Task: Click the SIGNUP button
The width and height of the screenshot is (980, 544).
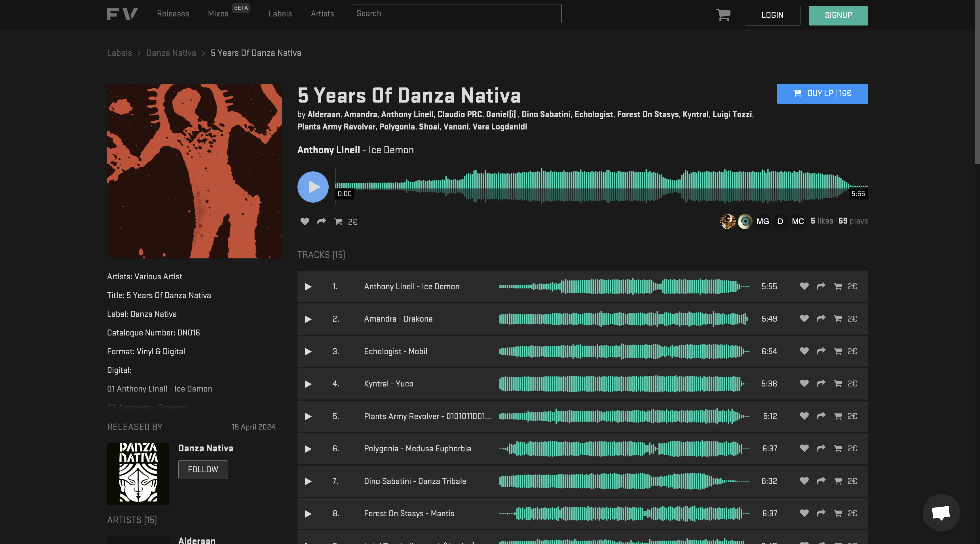Action: tap(838, 15)
